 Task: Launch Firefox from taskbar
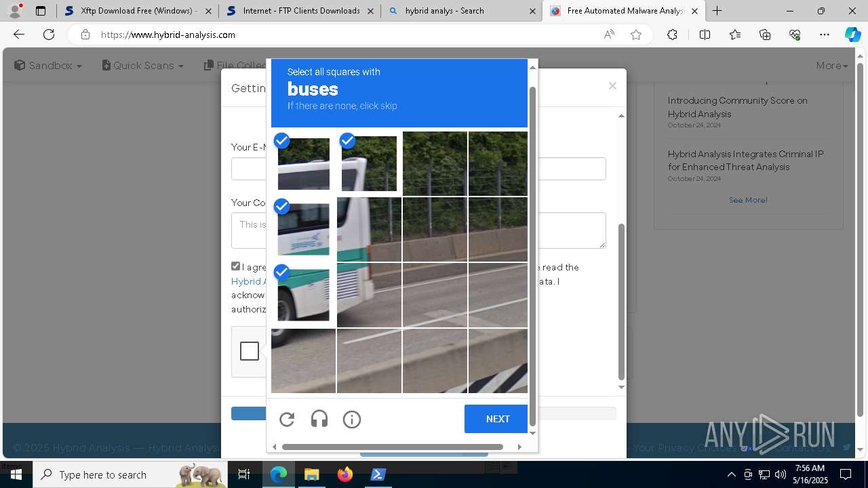[344, 474]
